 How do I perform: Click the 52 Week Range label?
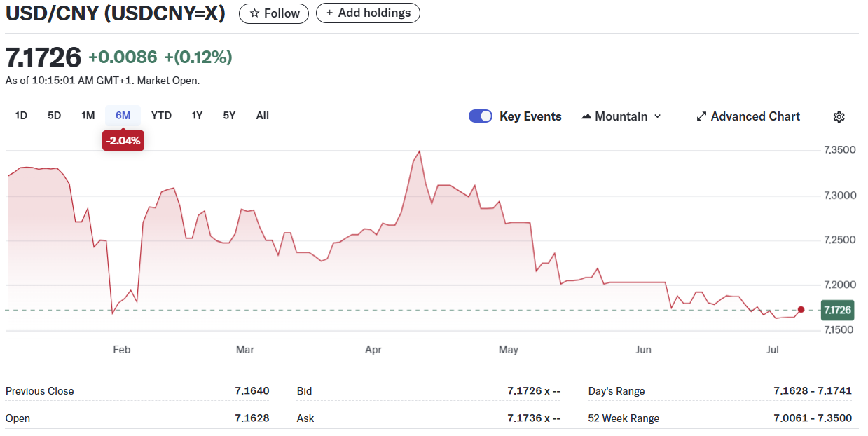pos(624,418)
